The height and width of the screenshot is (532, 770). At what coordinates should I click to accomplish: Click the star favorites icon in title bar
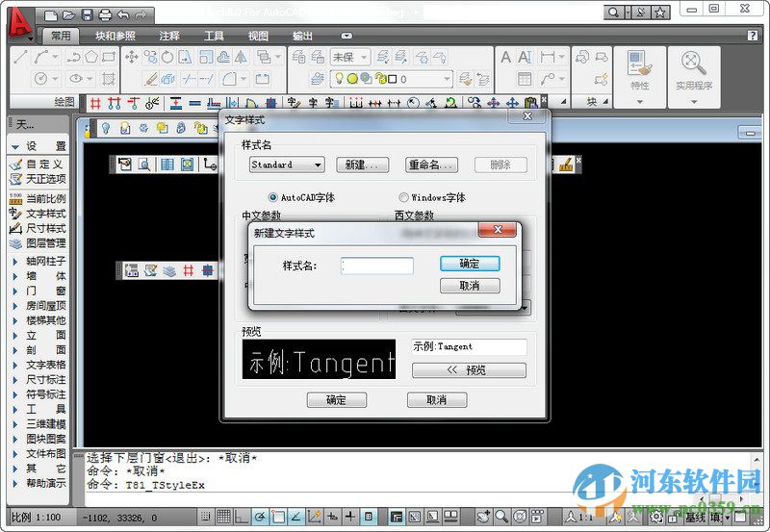[x=660, y=13]
